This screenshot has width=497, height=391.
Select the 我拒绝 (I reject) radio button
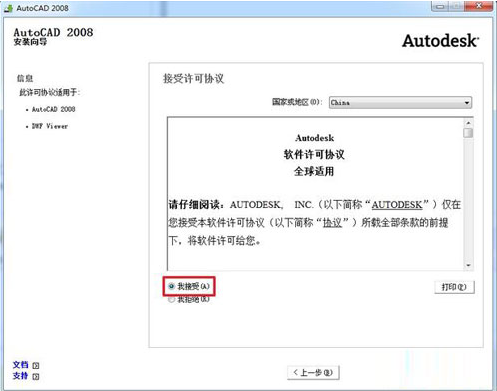[x=171, y=300]
